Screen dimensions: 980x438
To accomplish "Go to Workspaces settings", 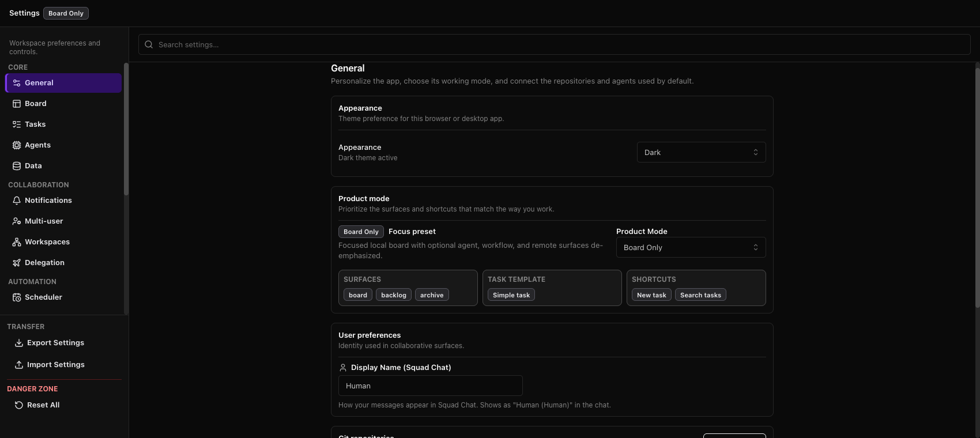I will click(63, 242).
